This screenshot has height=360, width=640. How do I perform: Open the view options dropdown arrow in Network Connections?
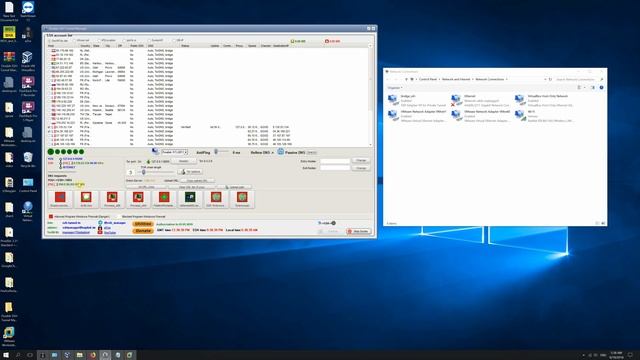coord(584,87)
